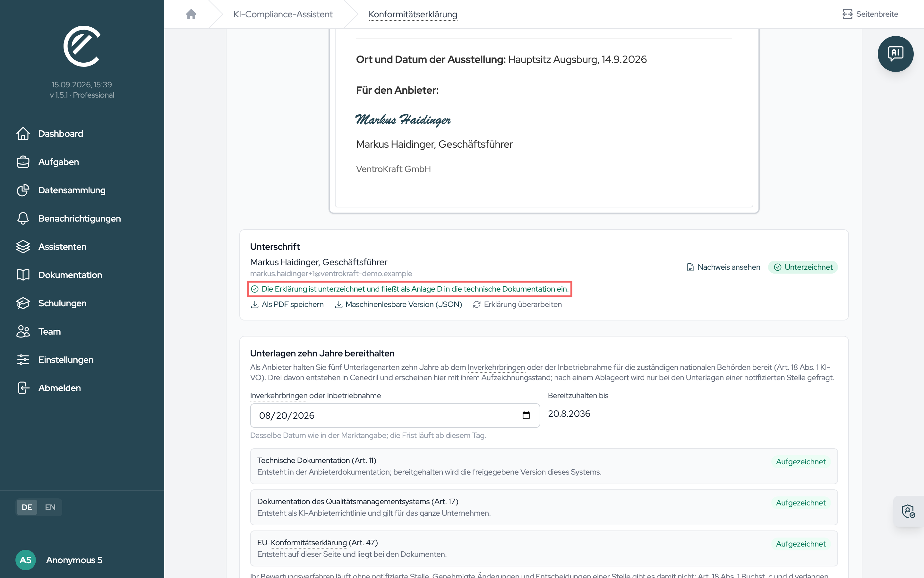Click the Technische Dokumentation (Art. 11) row

pyautogui.click(x=544, y=466)
